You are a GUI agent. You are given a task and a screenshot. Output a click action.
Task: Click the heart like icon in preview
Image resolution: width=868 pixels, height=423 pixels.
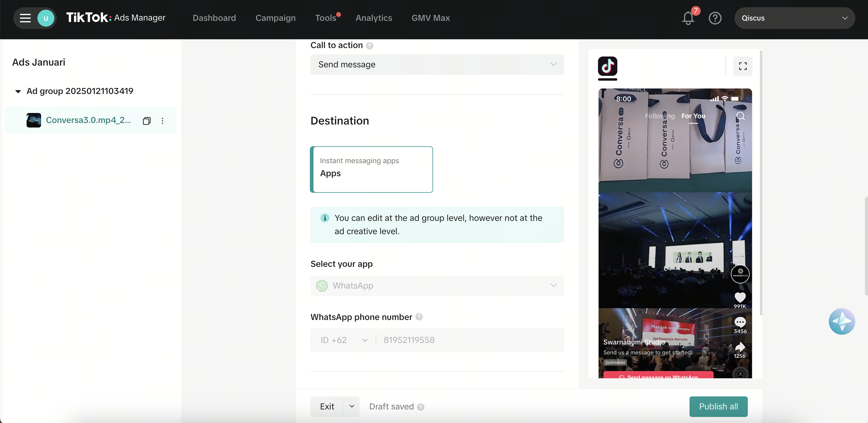[x=740, y=297]
